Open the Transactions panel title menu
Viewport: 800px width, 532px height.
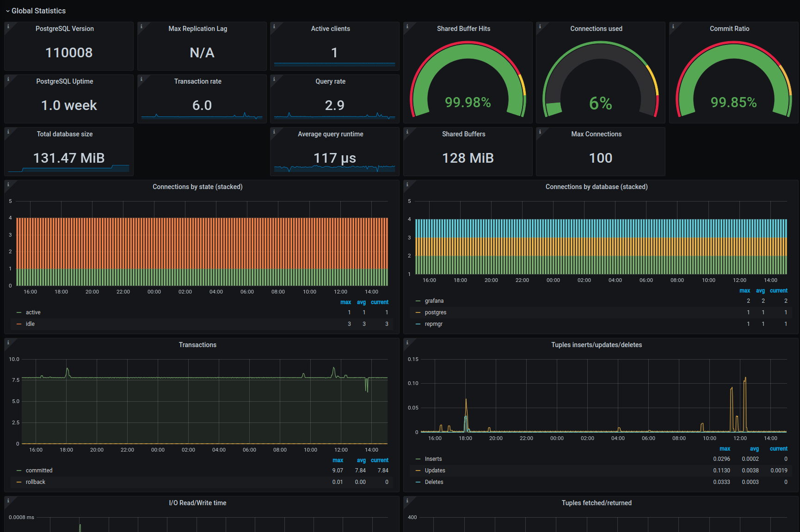197,345
